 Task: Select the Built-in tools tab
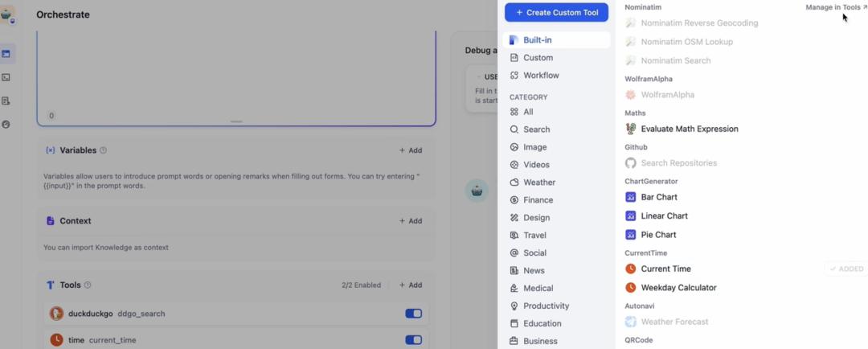click(556, 40)
